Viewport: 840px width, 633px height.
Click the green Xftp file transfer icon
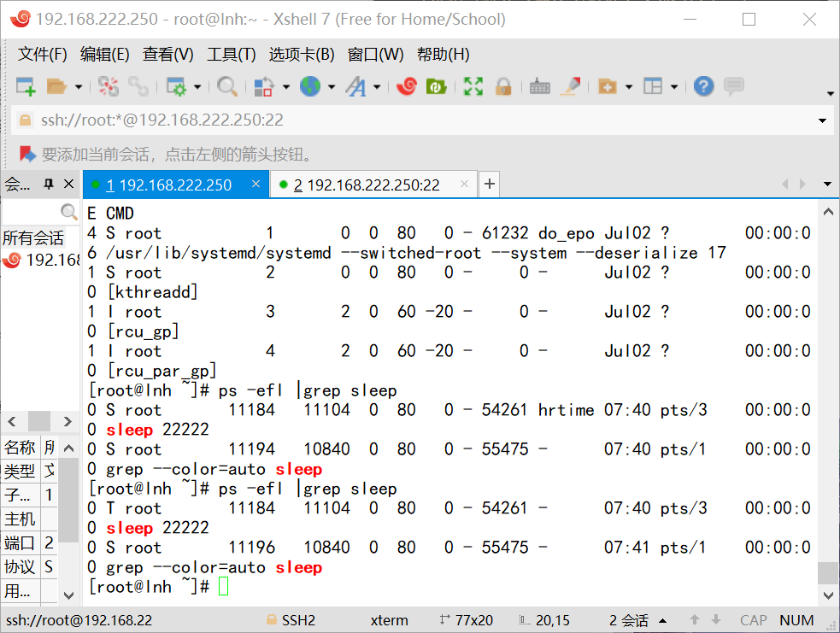tap(437, 86)
